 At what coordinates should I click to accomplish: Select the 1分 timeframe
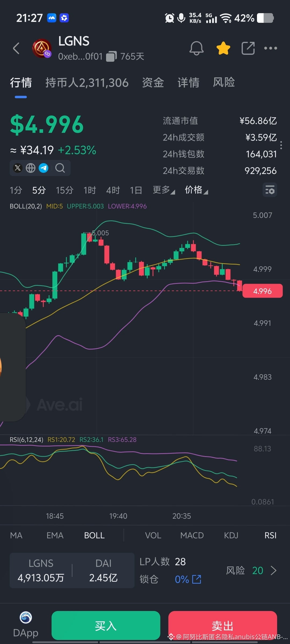click(16, 190)
